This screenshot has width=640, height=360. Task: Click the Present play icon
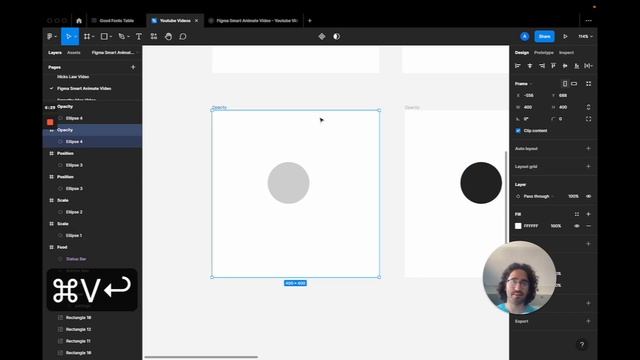click(x=565, y=37)
